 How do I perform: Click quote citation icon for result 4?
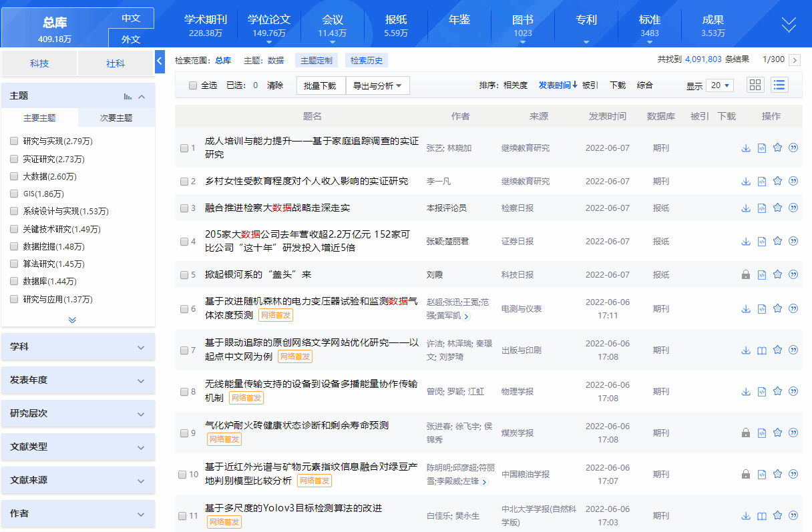pyautogui.click(x=793, y=241)
